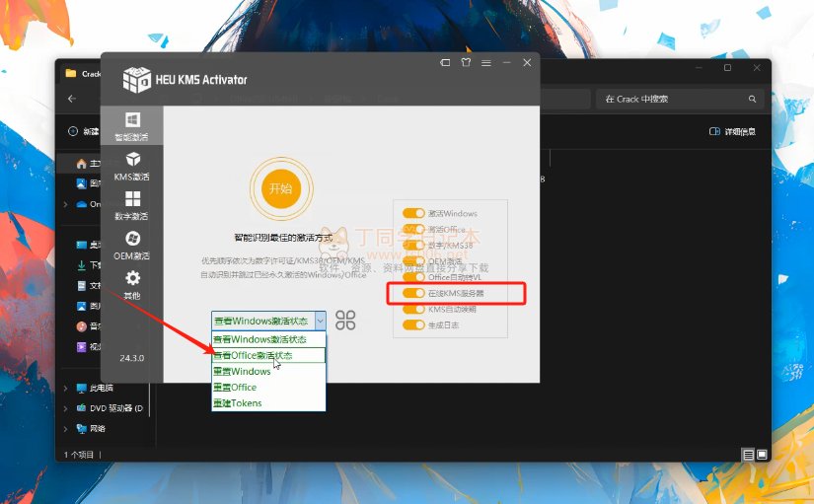This screenshot has height=504, width=814.
Task: Select the 数字激活 sidebar icon
Action: (131, 205)
